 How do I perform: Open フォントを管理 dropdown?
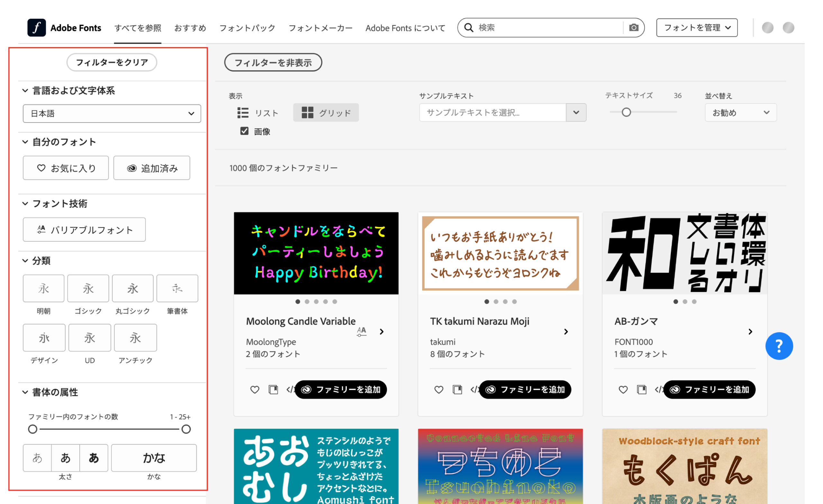[697, 28]
